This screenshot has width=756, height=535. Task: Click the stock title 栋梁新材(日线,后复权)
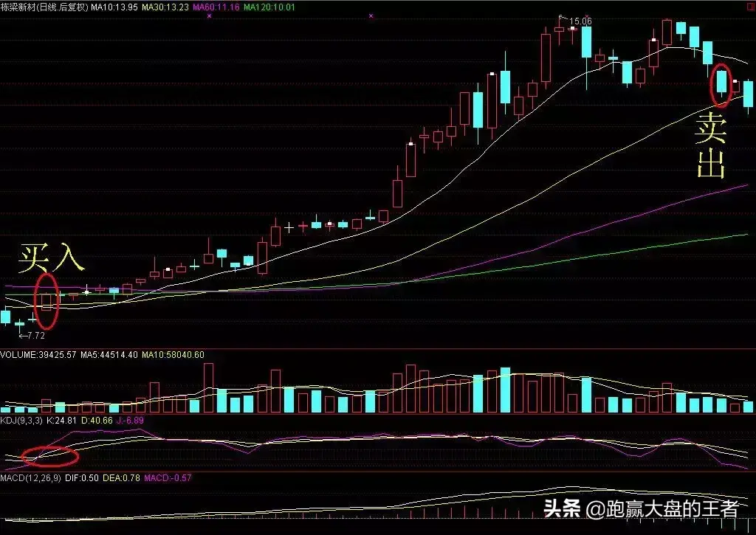click(44, 7)
